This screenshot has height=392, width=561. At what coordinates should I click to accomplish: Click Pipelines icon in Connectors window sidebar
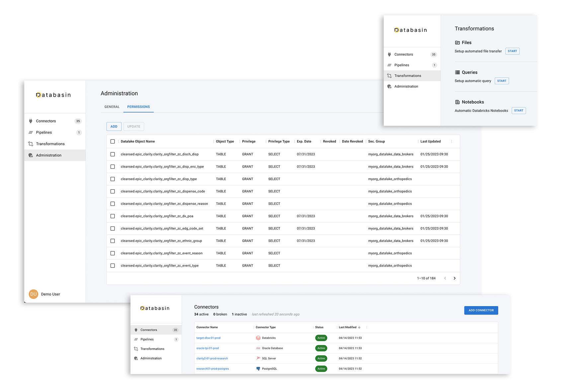(136, 339)
